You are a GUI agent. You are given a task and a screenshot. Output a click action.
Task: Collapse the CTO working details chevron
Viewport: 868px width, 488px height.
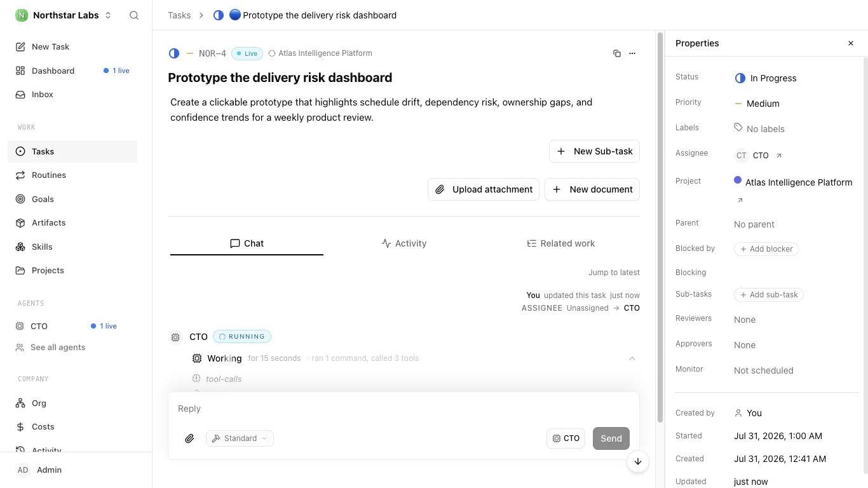[x=632, y=358]
